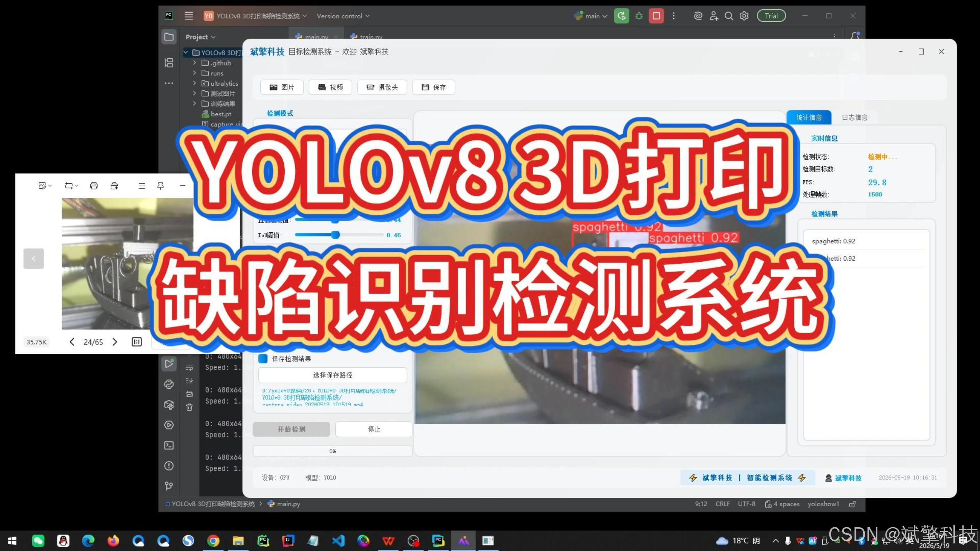
Task: Open the Python Packages tool window
Action: coord(169,405)
